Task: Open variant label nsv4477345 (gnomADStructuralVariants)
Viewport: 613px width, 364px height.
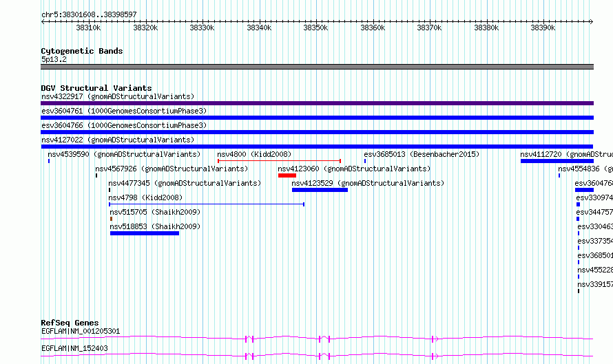Action: pos(185,183)
